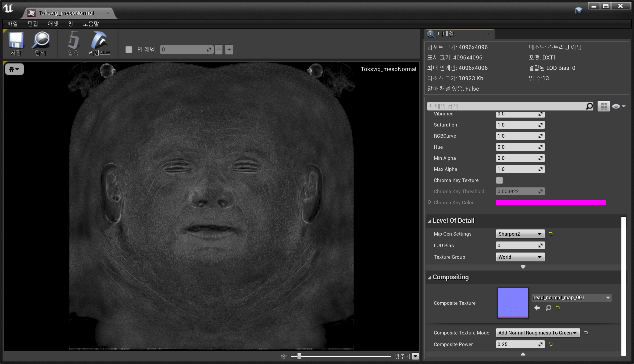Click the search magnifier in detail search
This screenshot has height=364, width=634.
(589, 106)
